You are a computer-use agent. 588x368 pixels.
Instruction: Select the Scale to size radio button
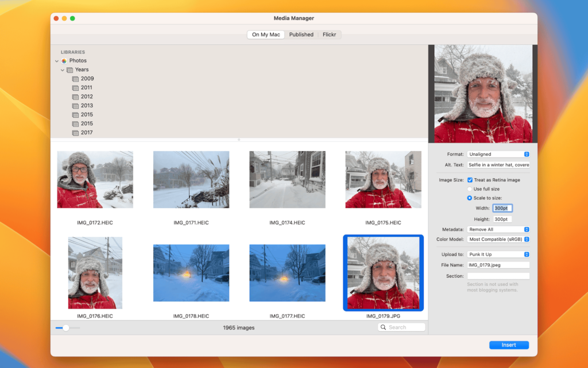point(469,197)
